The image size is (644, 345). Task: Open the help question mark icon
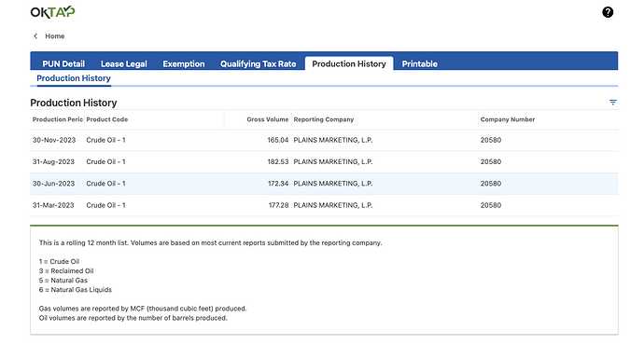coord(608,12)
